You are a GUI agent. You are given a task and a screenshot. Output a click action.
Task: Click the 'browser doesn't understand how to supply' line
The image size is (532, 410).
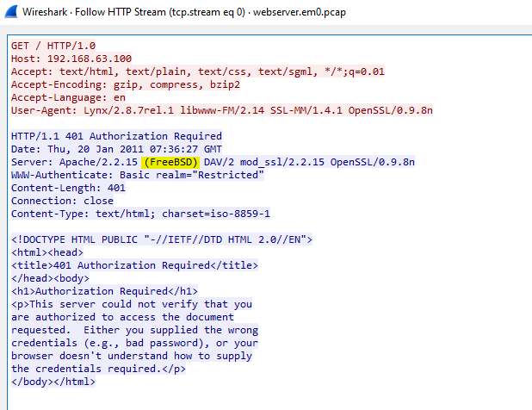point(132,356)
